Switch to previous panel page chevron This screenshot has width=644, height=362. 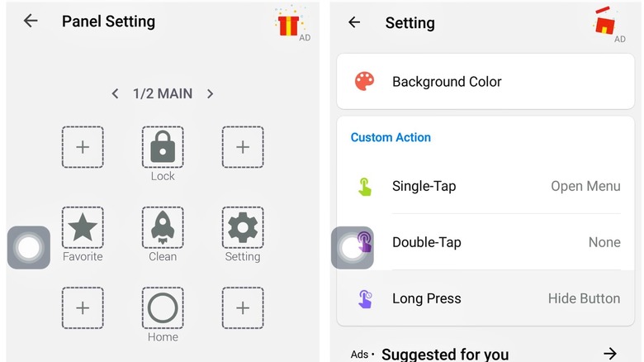tap(116, 93)
